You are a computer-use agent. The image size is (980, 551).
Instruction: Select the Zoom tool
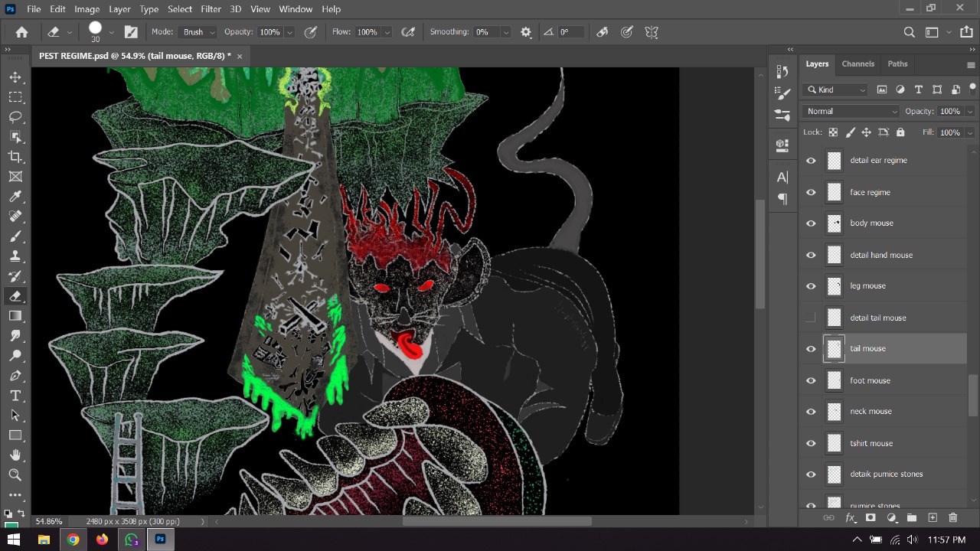(x=15, y=475)
